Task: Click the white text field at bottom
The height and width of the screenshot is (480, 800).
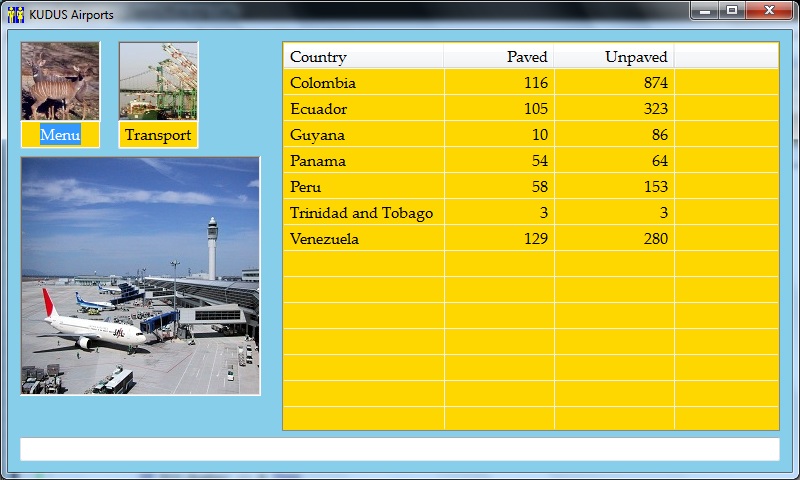Action: click(399, 449)
